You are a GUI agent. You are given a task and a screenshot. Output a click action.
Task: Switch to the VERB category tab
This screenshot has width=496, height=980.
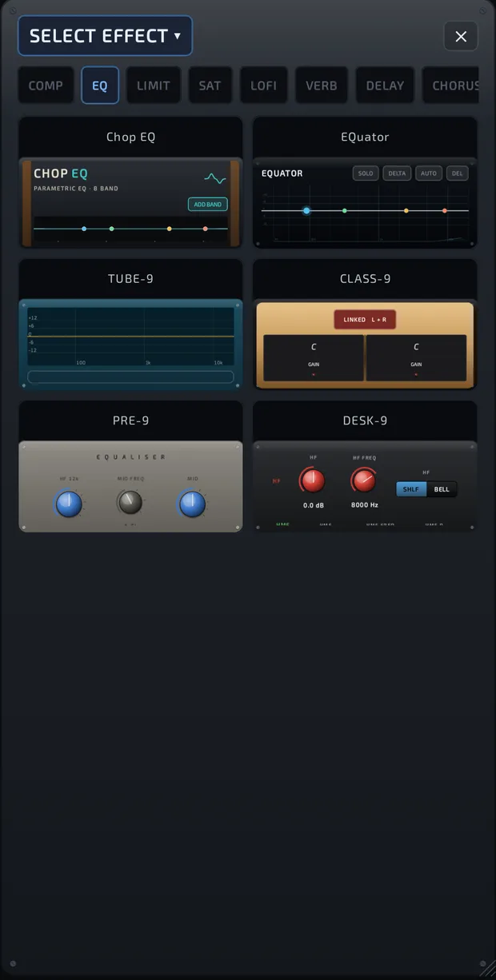pyautogui.click(x=322, y=86)
